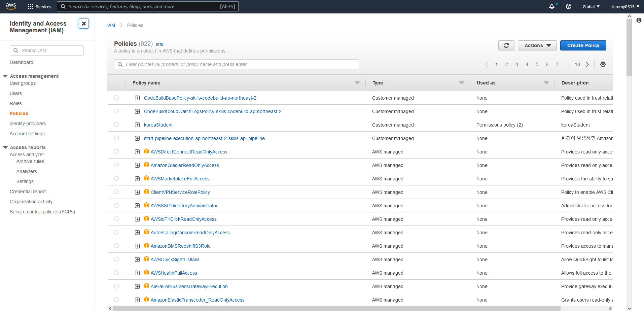The width and height of the screenshot is (644, 311).
Task: Select the CodeBuildCloudWatchLogsPolicy radio button
Action: pos(116,111)
